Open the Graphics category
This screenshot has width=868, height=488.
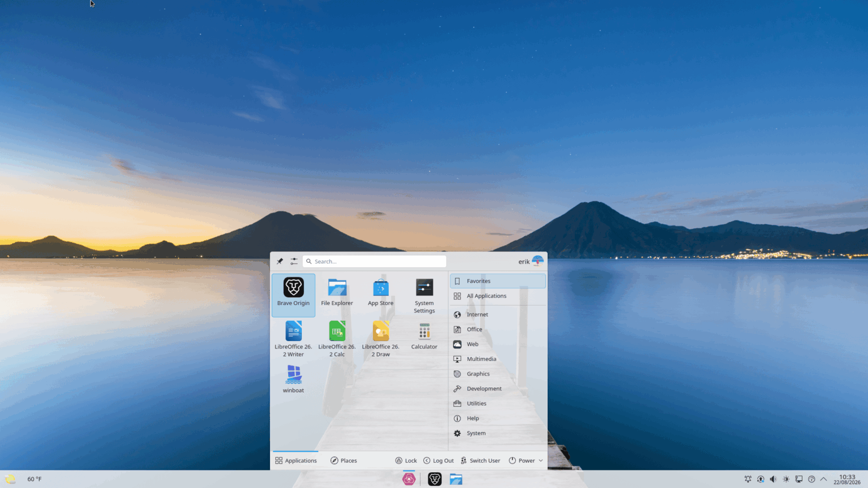[498, 374]
